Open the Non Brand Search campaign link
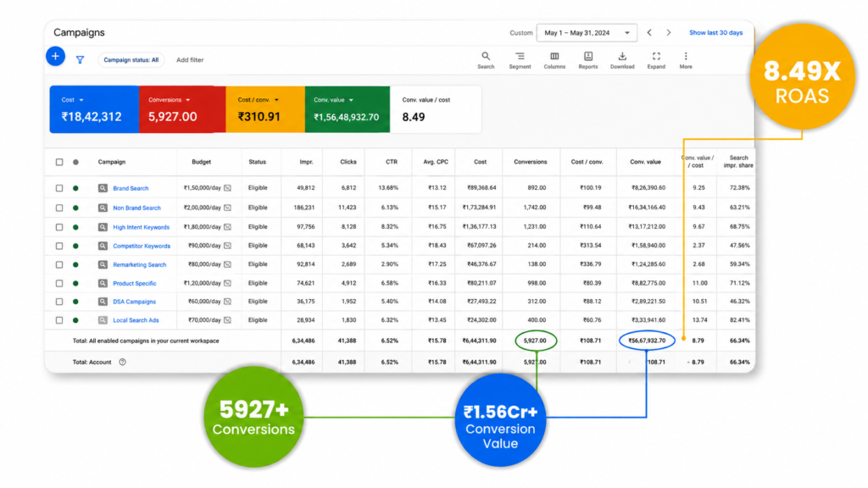Screen dimensions: 868x488 [136, 208]
